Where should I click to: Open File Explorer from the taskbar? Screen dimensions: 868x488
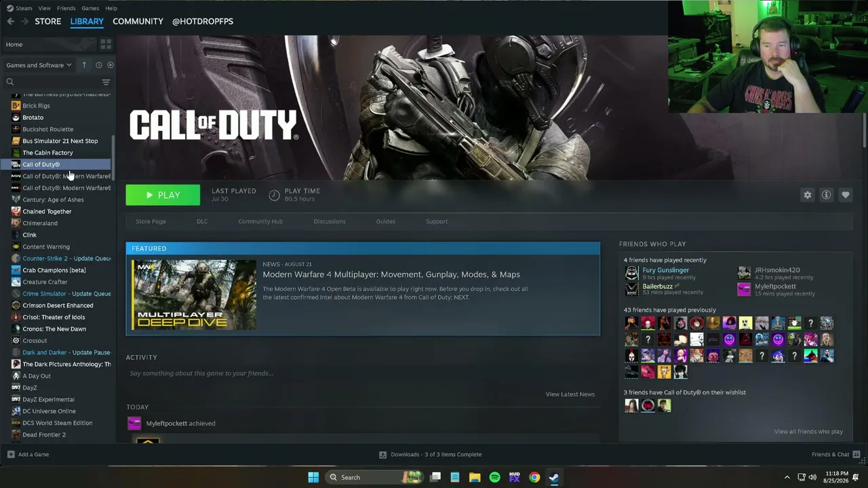(x=475, y=477)
